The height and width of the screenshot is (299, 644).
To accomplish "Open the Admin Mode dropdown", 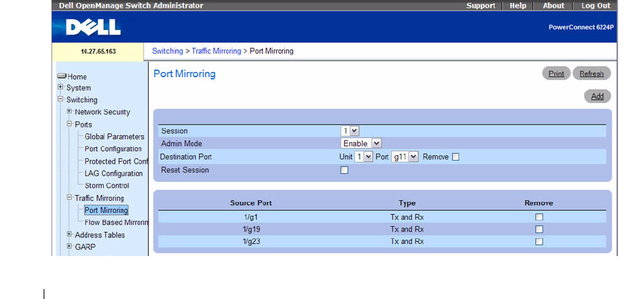I will click(x=361, y=143).
